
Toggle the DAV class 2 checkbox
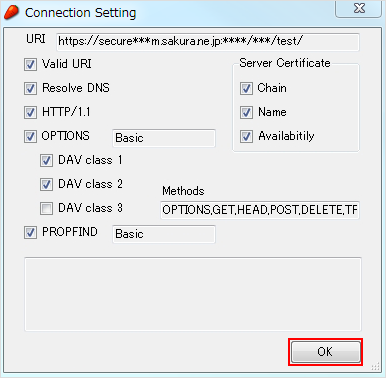(46, 184)
